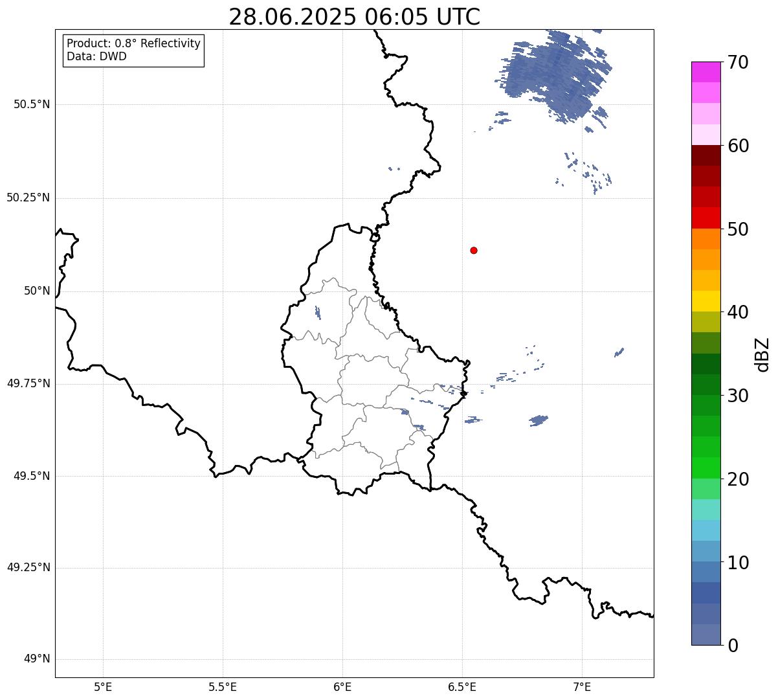Select the 49°N latitude label
This screenshot has height=700, width=778.
(x=37, y=659)
